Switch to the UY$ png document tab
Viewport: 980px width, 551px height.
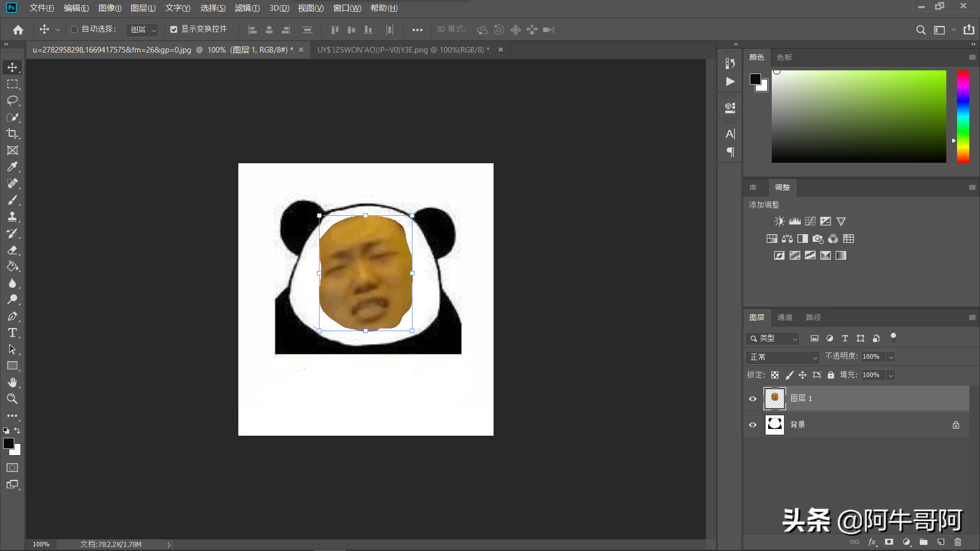pos(403,50)
